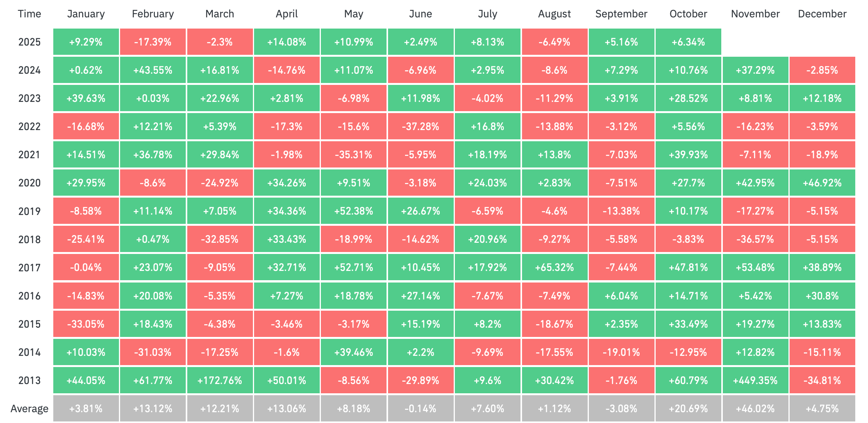Image resolution: width=868 pixels, height=423 pixels.
Task: Select the -33.05% January 2015 cell
Action: [x=86, y=324]
